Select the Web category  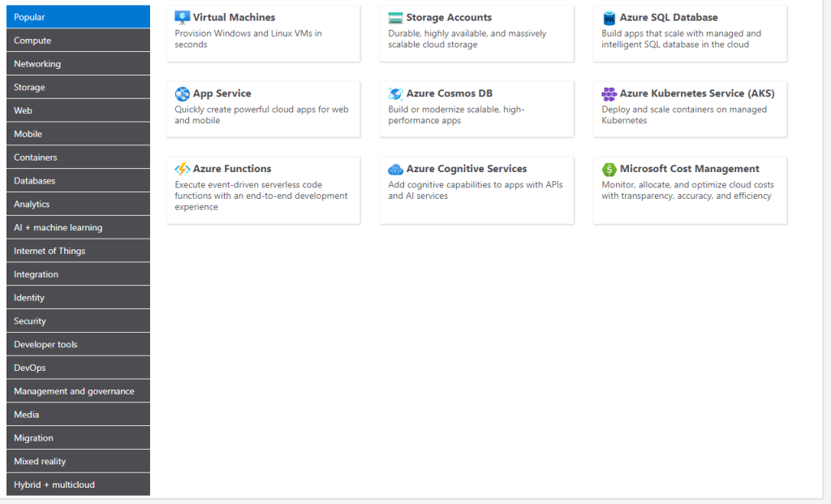(x=79, y=110)
